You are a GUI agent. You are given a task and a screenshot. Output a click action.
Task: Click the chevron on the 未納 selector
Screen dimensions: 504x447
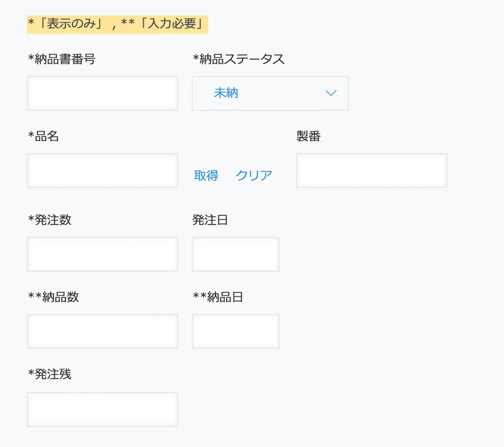click(331, 93)
